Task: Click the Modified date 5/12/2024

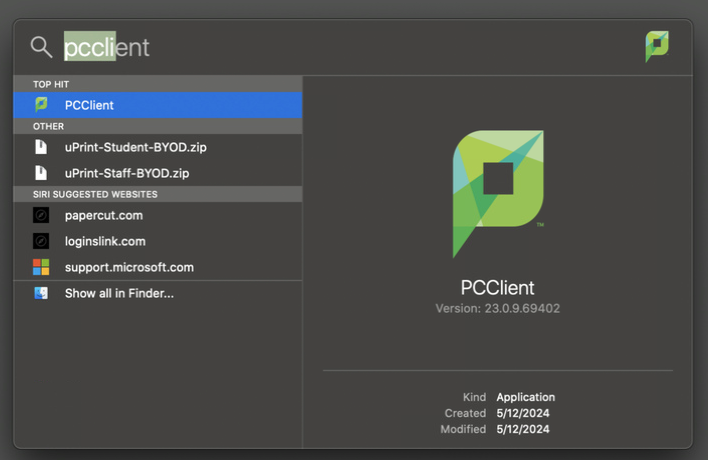Action: (523, 429)
